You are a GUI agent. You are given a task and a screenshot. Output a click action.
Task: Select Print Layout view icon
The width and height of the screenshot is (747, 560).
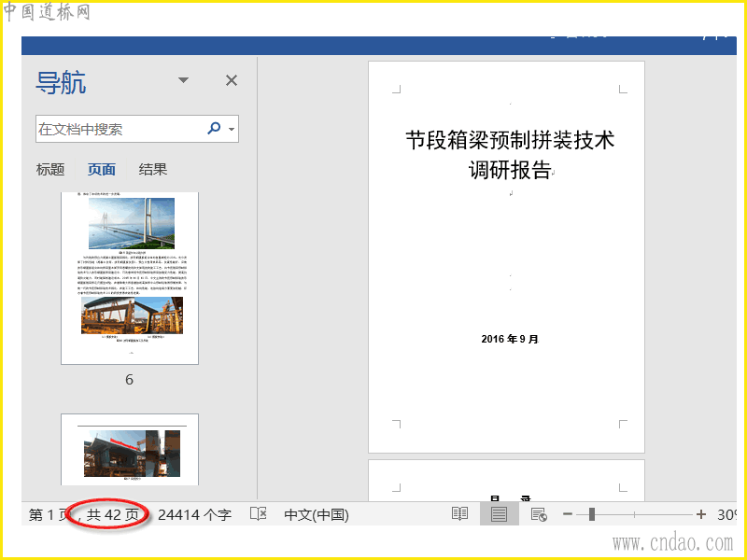click(x=499, y=514)
